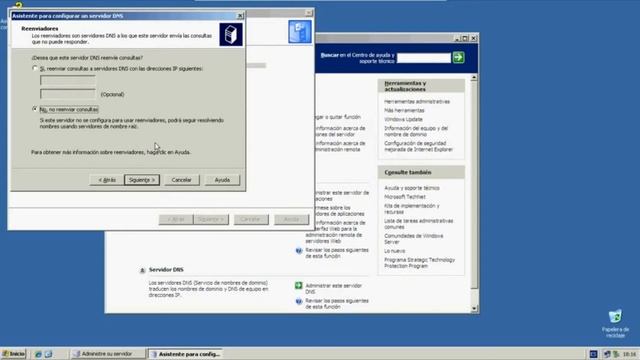The image size is (640, 360).
Task: Click 'Revisar los pasos siguientes' under Servidor DNS
Action: pos(337,304)
